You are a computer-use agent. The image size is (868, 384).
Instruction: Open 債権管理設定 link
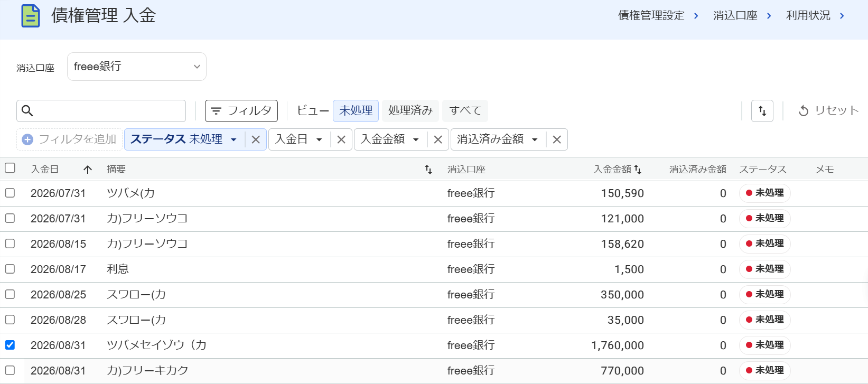pos(658,16)
